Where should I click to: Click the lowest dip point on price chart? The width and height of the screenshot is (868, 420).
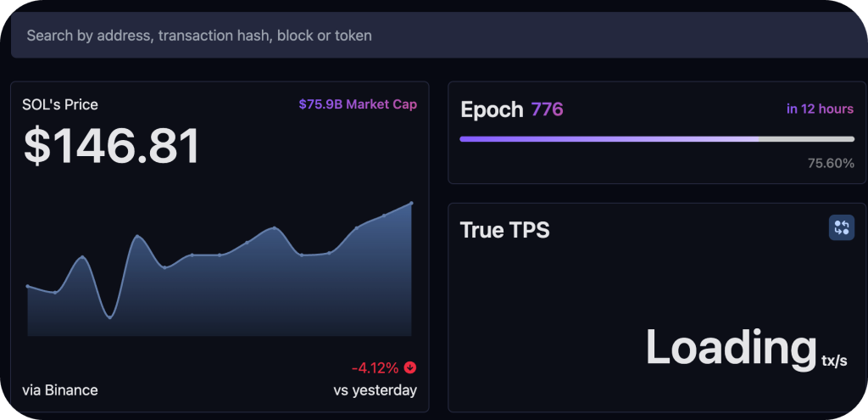[x=110, y=317]
